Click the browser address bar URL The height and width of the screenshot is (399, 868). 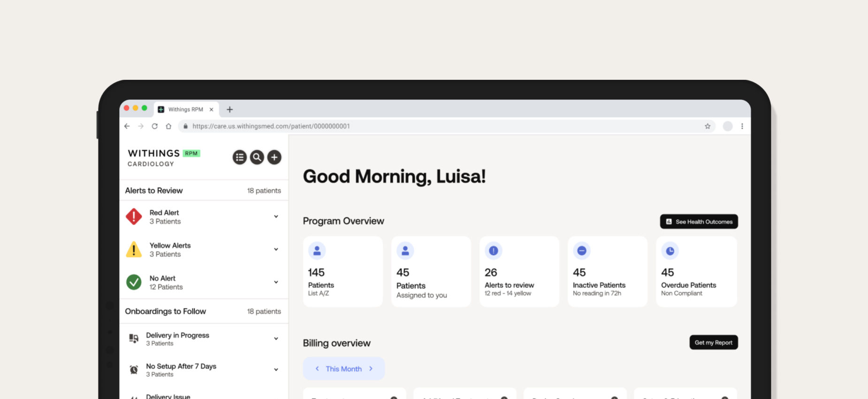(x=271, y=126)
